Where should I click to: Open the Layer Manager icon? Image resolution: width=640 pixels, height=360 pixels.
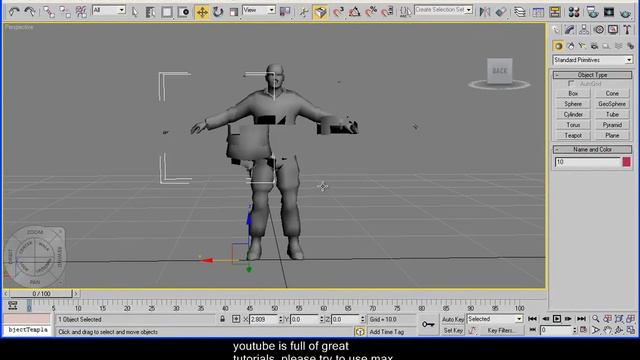tap(520, 12)
